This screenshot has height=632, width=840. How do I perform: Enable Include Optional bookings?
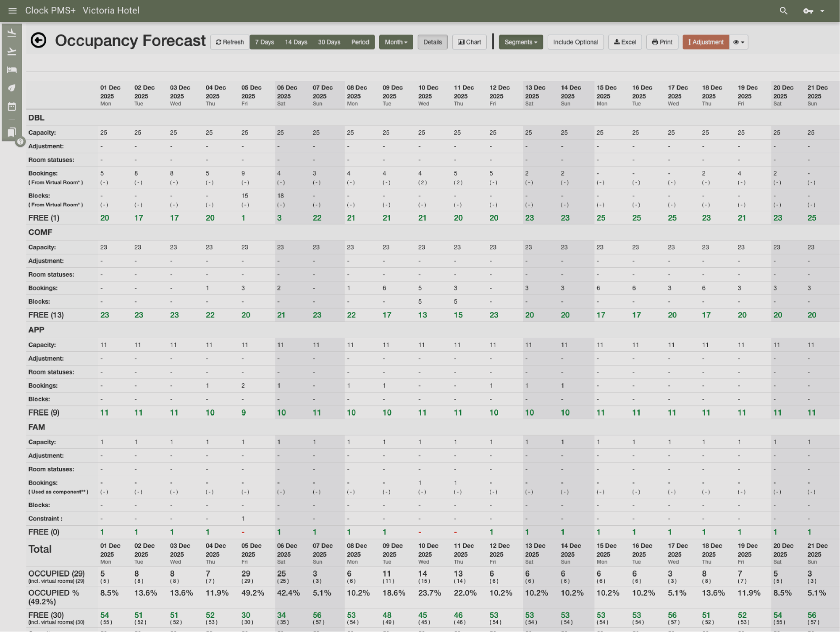tap(575, 42)
